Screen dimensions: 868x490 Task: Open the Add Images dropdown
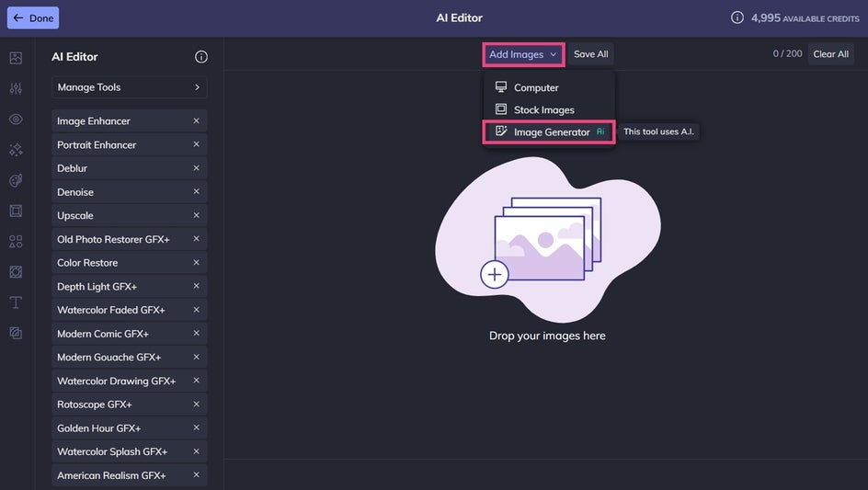[523, 54]
